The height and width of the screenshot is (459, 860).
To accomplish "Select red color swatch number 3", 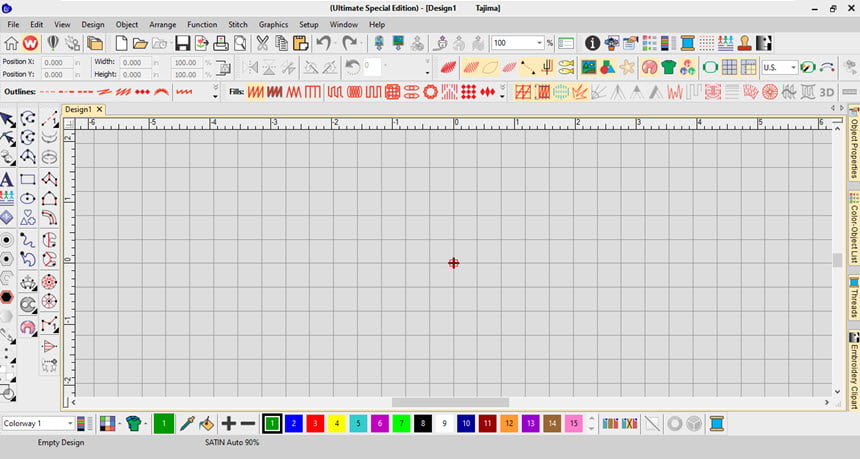I will tap(314, 424).
